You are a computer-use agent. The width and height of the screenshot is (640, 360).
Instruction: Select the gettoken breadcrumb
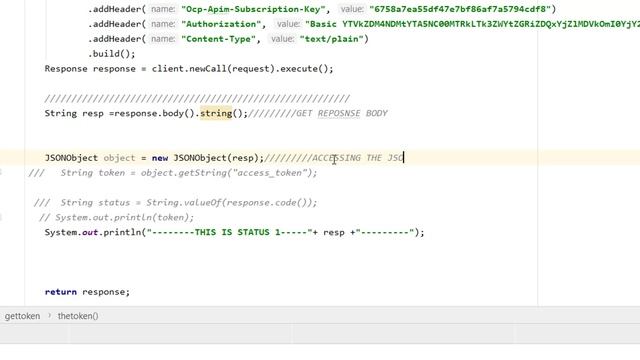point(22,316)
